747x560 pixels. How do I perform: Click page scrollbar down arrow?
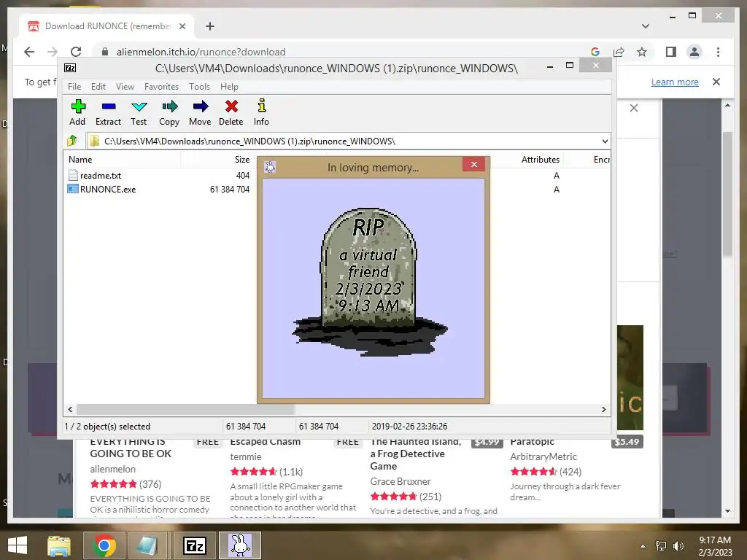[x=727, y=511]
